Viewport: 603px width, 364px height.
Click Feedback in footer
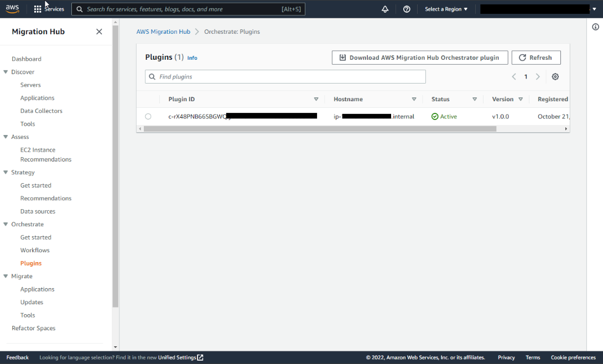click(17, 357)
